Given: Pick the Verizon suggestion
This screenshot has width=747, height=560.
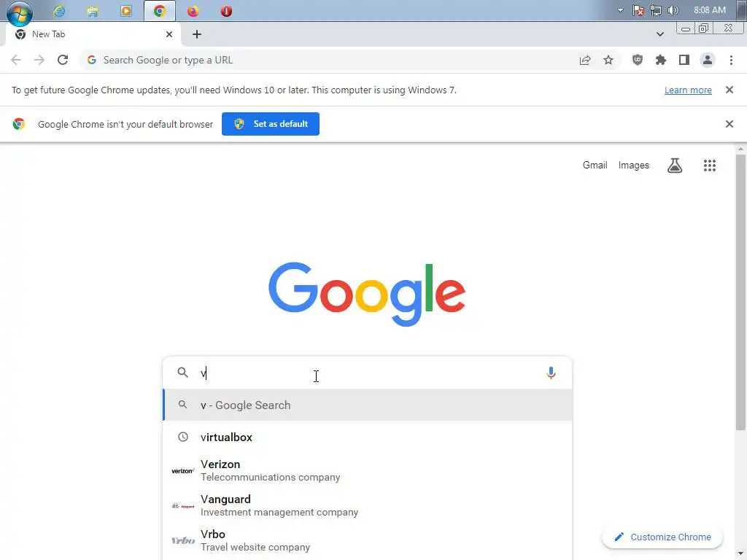Looking at the screenshot, I should [367, 470].
